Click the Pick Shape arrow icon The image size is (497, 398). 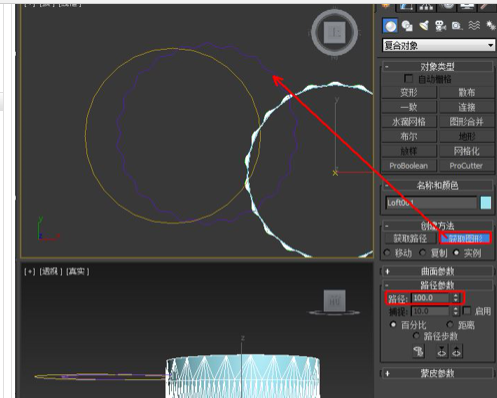pyautogui.click(x=419, y=351)
